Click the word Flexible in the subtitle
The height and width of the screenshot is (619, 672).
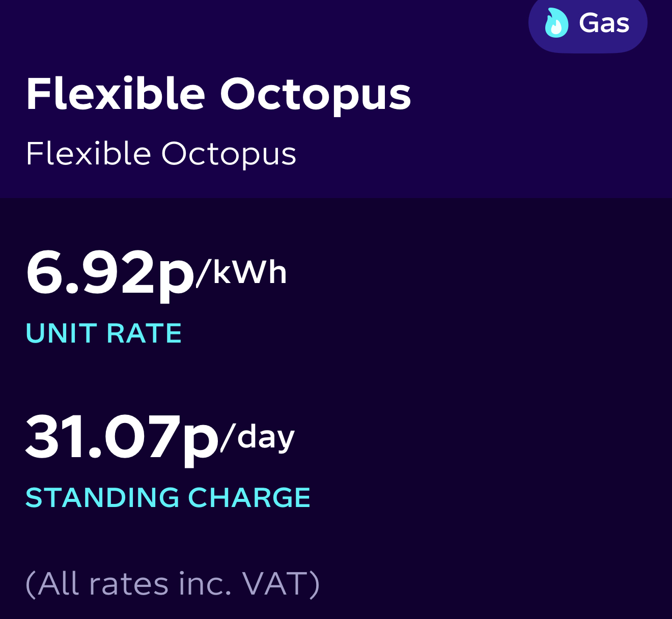(89, 153)
